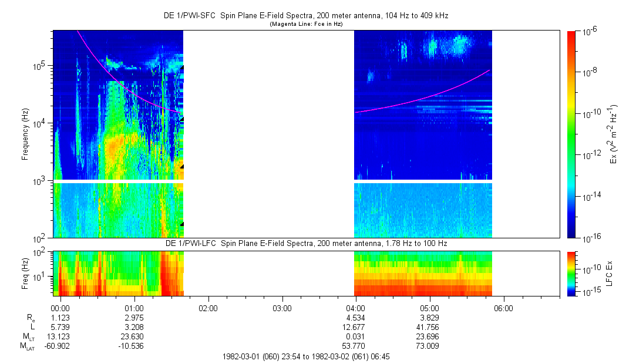Screen dimensions: 636x364
Task: Click the date range text at the bottom
Action: click(x=305, y=356)
